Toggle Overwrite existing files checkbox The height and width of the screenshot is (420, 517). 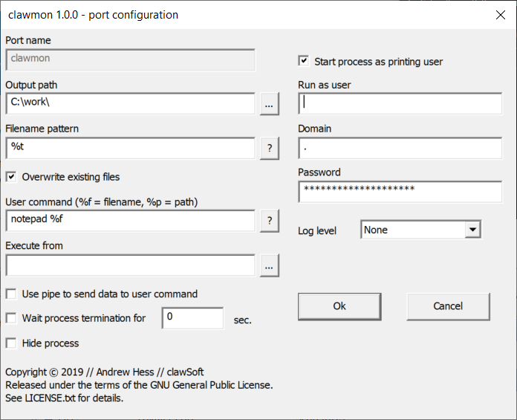(x=11, y=177)
